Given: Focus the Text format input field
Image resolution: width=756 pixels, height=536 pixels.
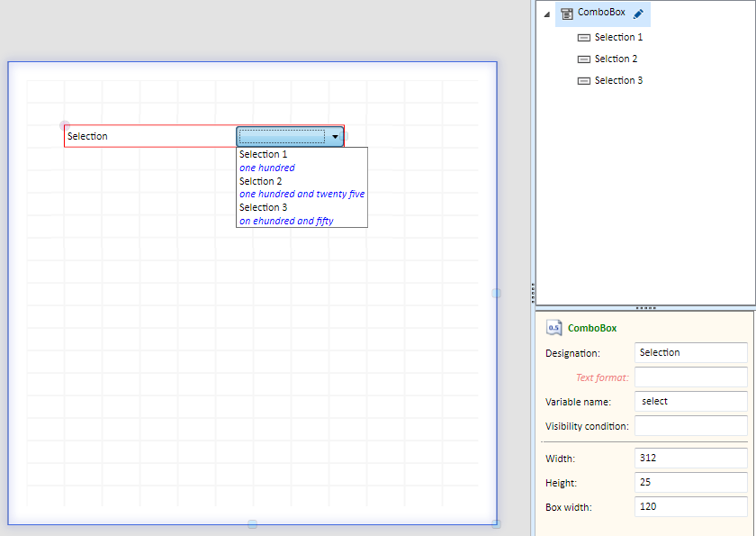Looking at the screenshot, I should pos(690,377).
